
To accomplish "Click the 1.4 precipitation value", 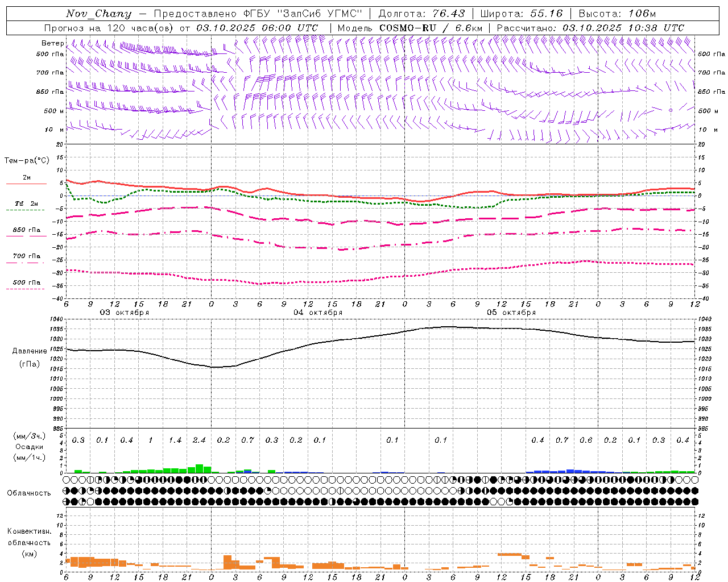I will click(x=175, y=440).
